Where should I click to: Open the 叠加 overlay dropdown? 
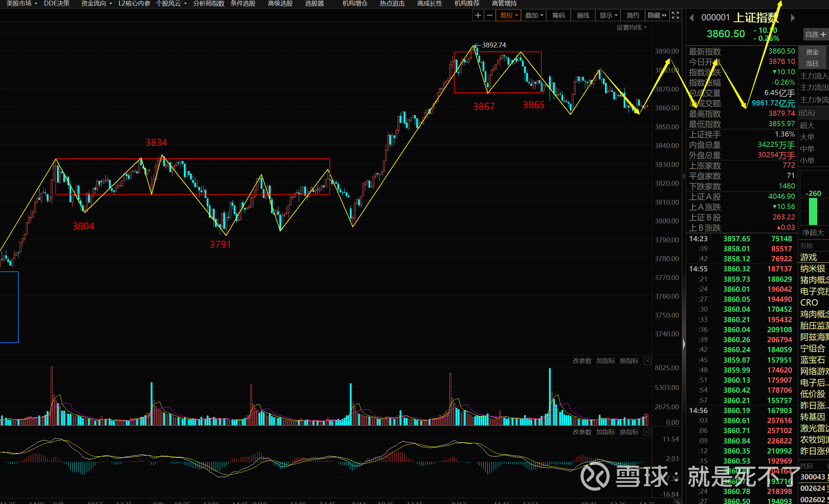[534, 16]
